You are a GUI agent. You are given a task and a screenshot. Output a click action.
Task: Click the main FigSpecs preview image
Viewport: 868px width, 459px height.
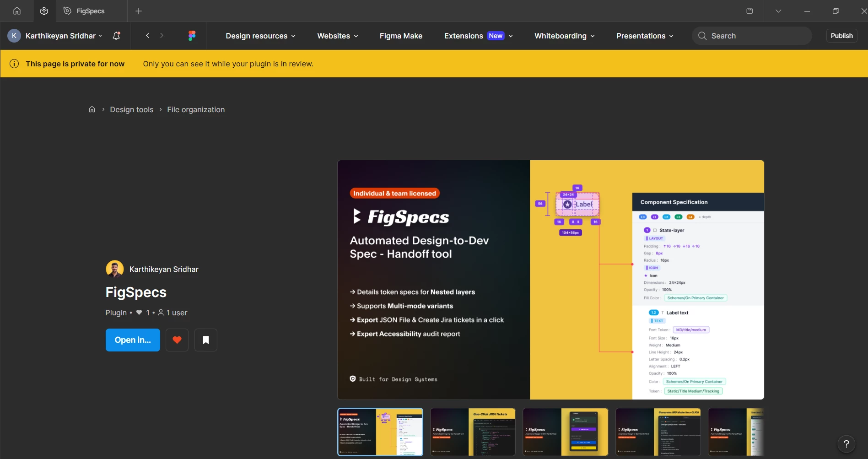(x=551, y=280)
